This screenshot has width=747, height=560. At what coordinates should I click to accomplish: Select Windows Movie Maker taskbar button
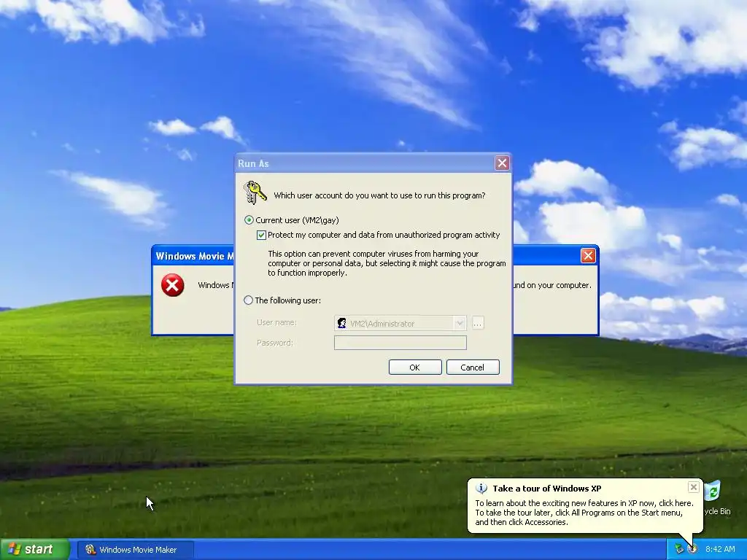click(136, 550)
